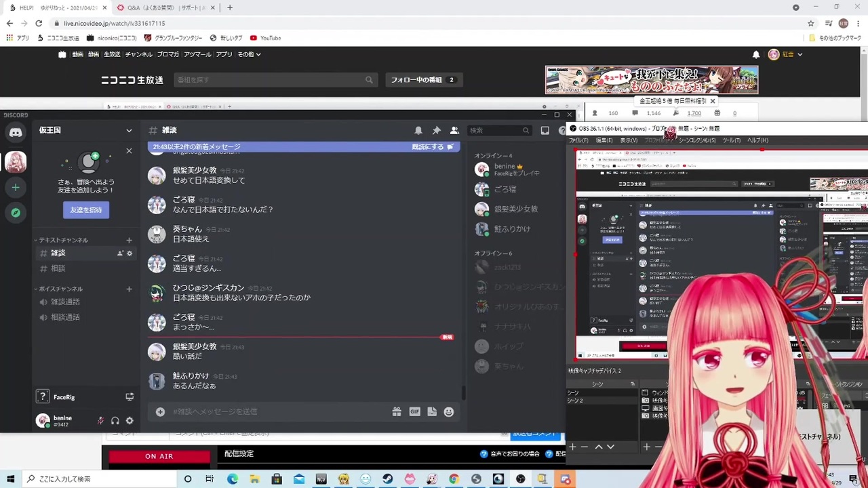Reload the Chrome page
Screen dimensions: 868x488
pos(39,23)
